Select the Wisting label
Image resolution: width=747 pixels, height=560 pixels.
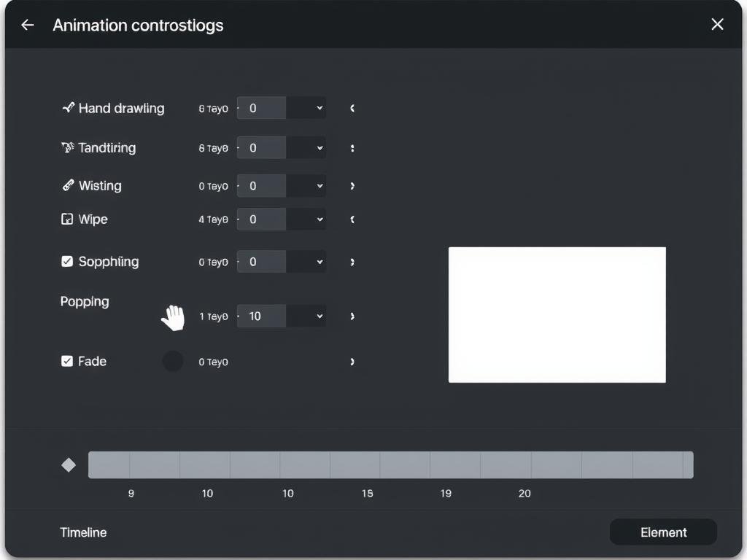pos(100,185)
